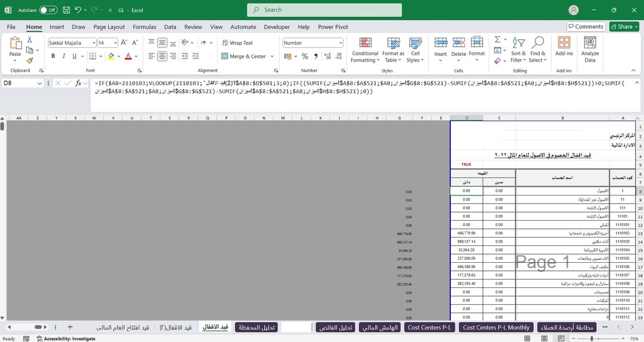The height and width of the screenshot is (342, 644).
Task: Align text to the right
Action: (173, 56)
